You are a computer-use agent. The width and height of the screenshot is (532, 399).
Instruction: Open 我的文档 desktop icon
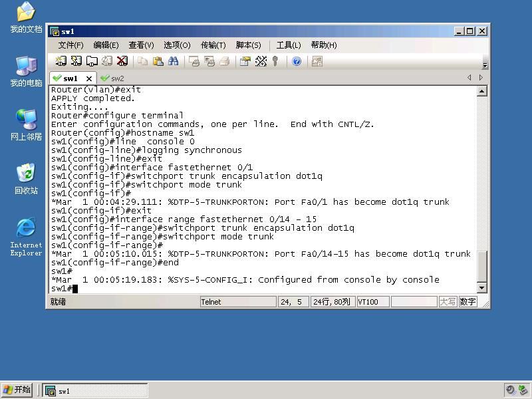(x=26, y=17)
